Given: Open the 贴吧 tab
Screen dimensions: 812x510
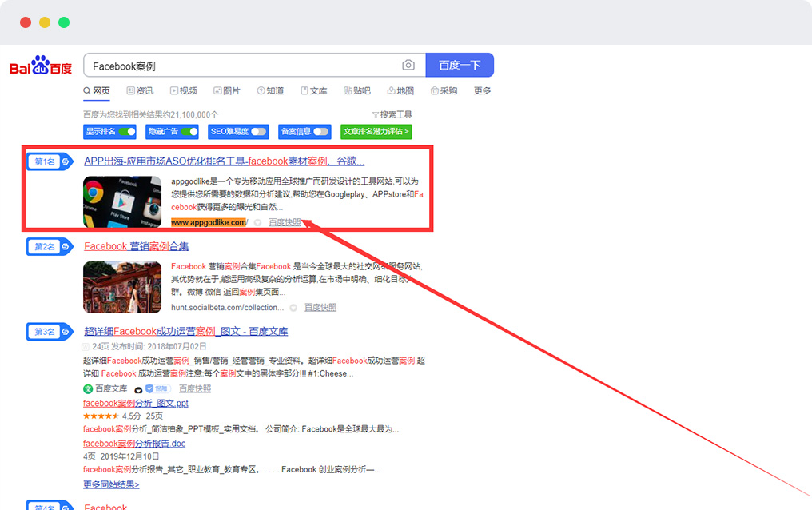Looking at the screenshot, I should point(356,90).
